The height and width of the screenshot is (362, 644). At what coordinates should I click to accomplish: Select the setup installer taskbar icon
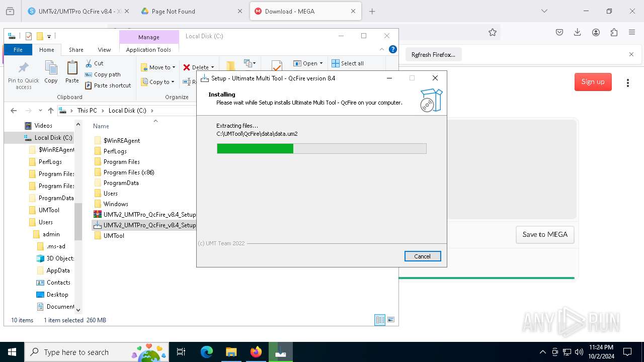point(281,352)
